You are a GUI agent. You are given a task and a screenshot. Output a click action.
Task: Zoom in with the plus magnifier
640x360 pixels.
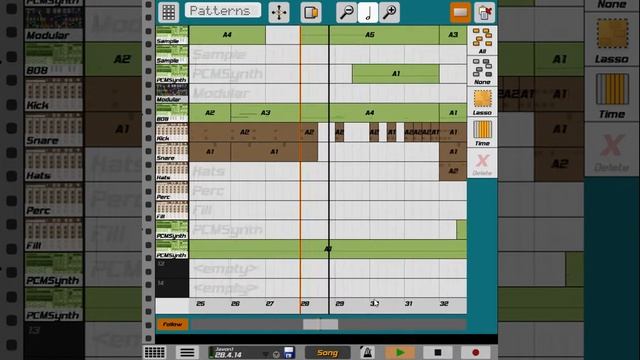389,12
